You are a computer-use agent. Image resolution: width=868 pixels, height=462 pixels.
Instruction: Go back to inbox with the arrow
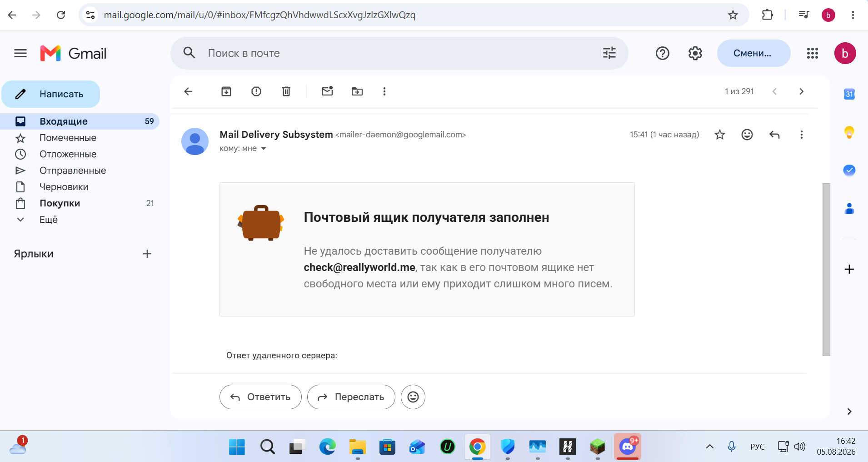(x=189, y=91)
